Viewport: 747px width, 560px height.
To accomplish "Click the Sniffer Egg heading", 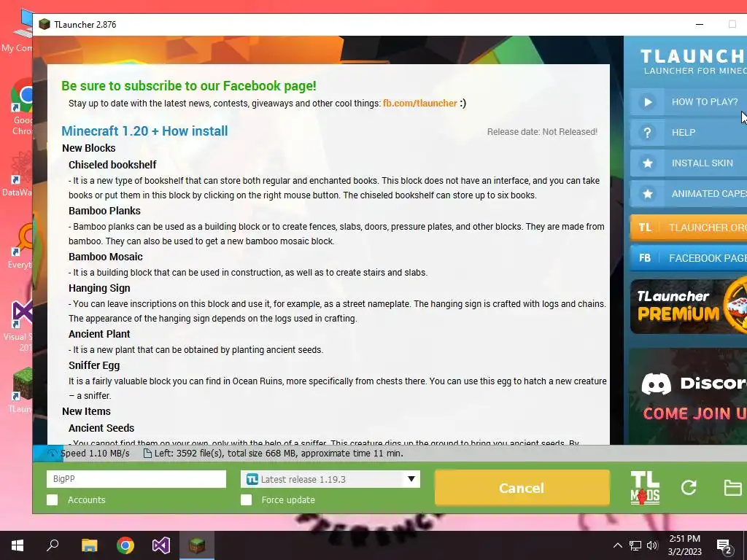I will click(94, 365).
